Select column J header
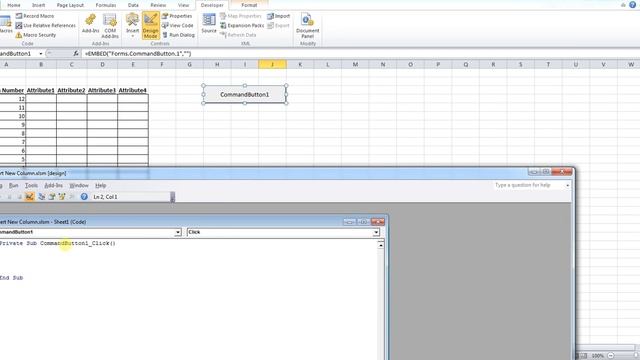The width and height of the screenshot is (640, 360). tap(272, 64)
